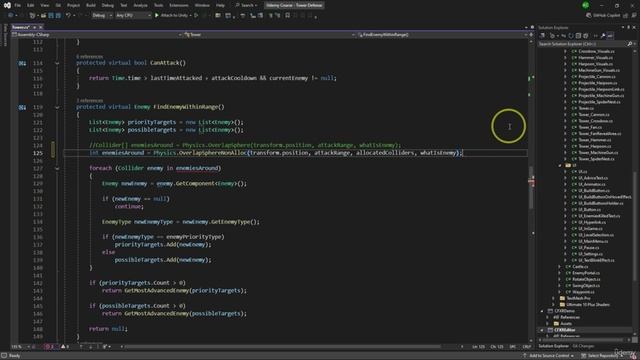Open the View menu
The width and height of the screenshot is (640, 360).
44,5
